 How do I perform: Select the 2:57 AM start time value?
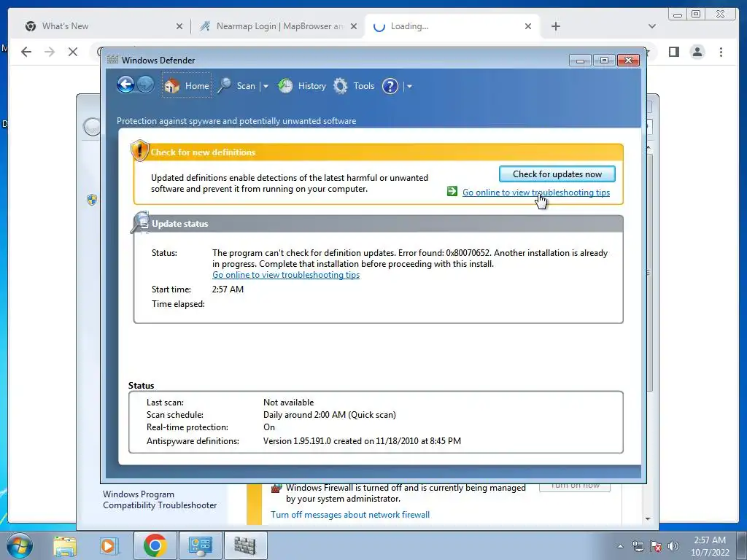(228, 289)
